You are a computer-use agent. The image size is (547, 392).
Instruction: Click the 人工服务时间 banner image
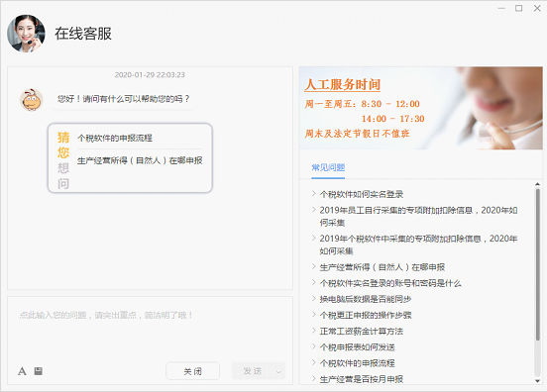point(421,108)
